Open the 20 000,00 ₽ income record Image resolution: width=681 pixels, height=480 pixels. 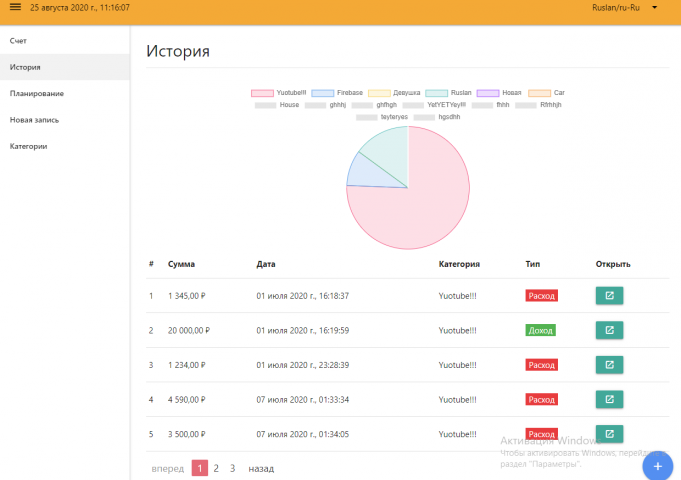click(x=609, y=330)
